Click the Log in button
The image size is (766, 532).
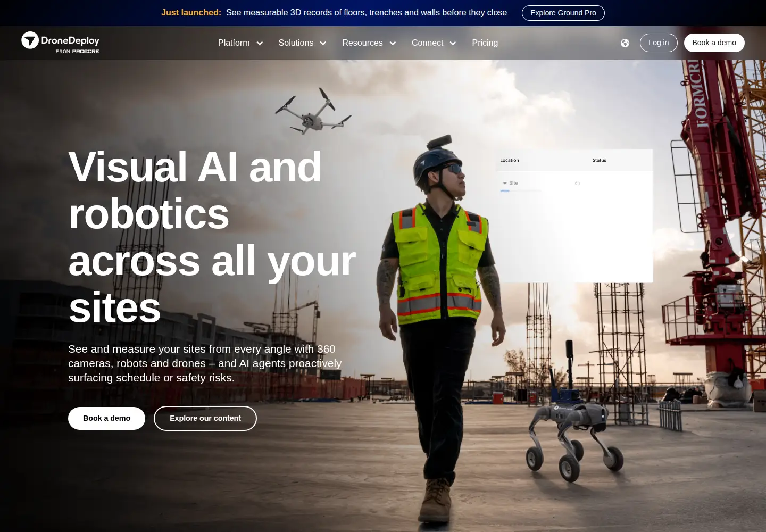pyautogui.click(x=659, y=43)
